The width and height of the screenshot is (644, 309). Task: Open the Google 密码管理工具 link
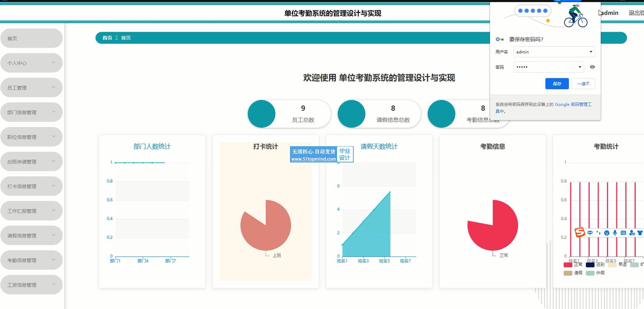pos(573,104)
